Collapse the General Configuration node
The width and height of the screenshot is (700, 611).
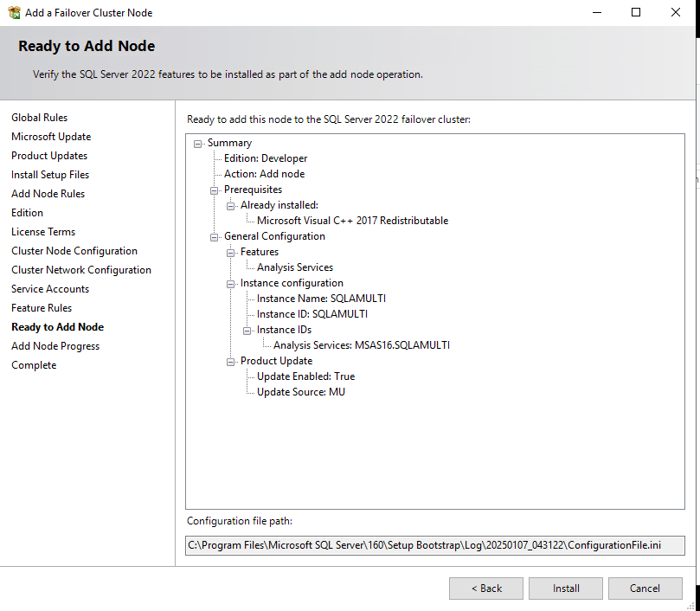coord(214,237)
